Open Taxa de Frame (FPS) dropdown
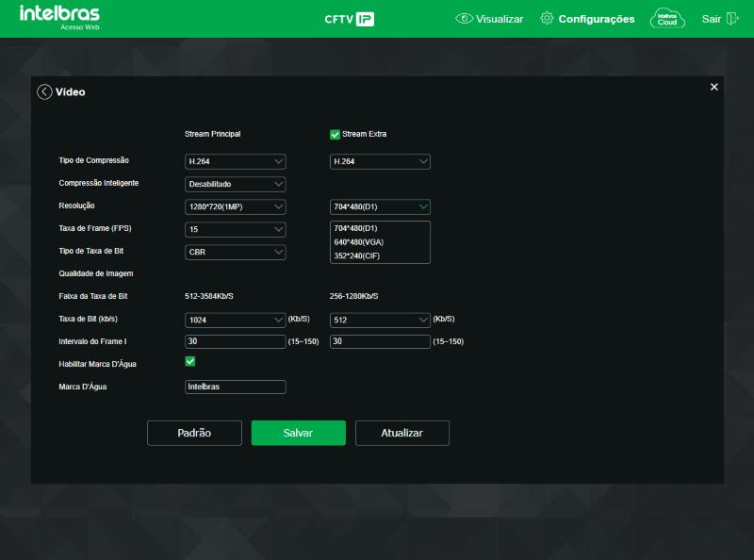The width and height of the screenshot is (754, 560). click(235, 229)
